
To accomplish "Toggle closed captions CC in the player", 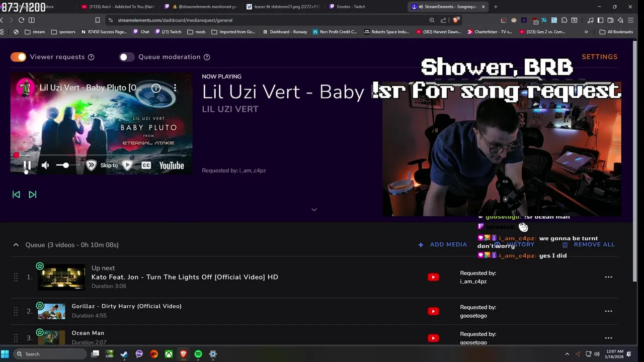I will [x=146, y=165].
